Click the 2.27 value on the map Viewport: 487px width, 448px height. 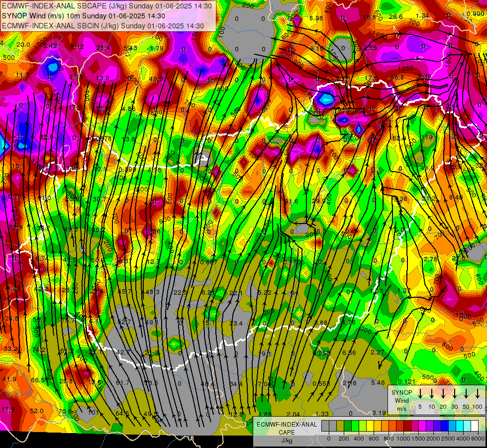coord(378,352)
